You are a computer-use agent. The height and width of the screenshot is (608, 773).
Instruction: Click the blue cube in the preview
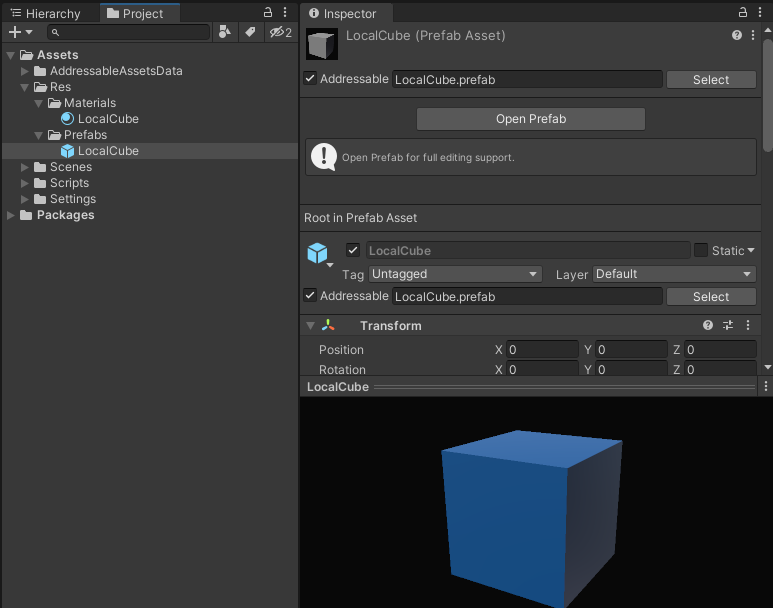point(532,518)
